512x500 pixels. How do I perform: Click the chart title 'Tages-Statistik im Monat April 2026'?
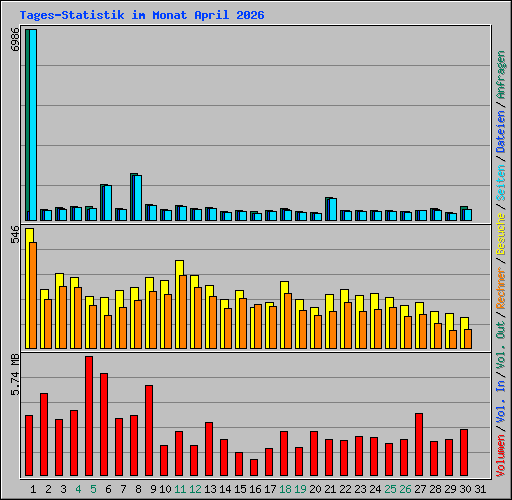tap(142, 15)
